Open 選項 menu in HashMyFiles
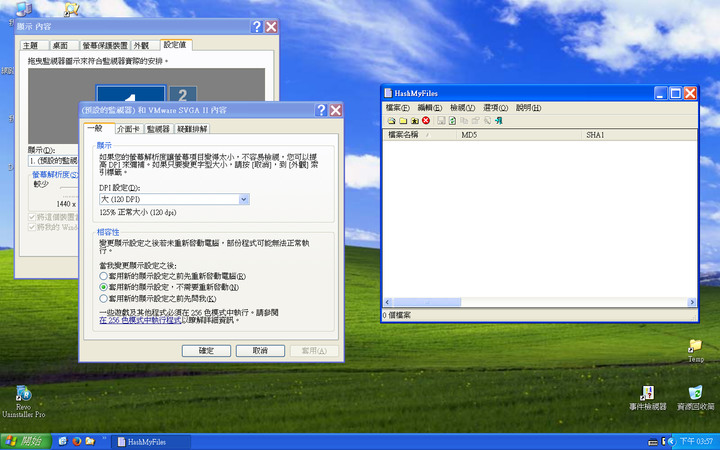 tap(495, 107)
